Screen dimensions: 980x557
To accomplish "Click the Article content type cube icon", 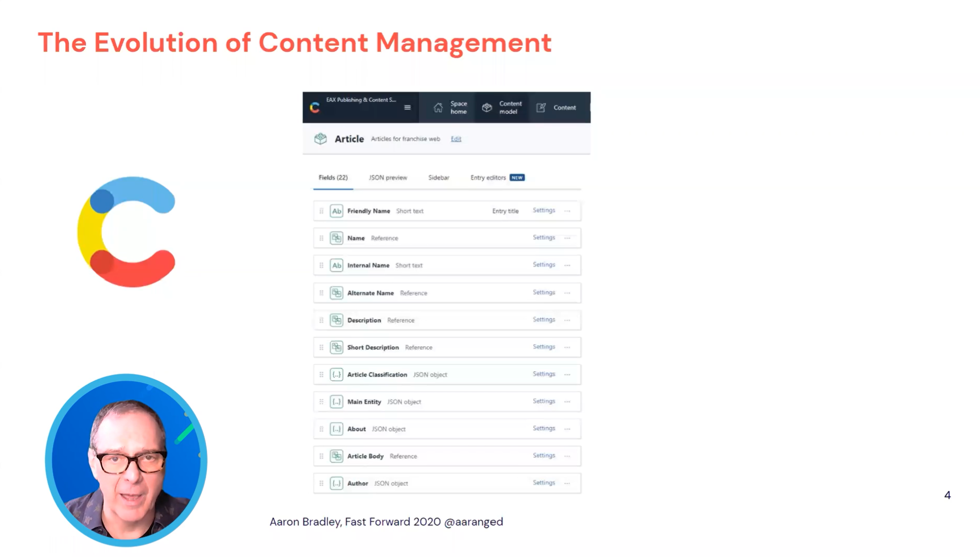I will click(x=320, y=139).
